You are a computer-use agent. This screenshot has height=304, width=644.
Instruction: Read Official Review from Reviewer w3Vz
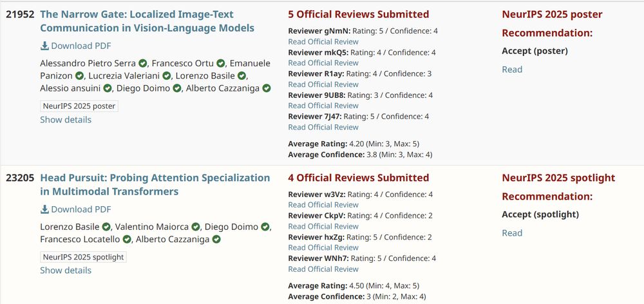pyautogui.click(x=323, y=205)
